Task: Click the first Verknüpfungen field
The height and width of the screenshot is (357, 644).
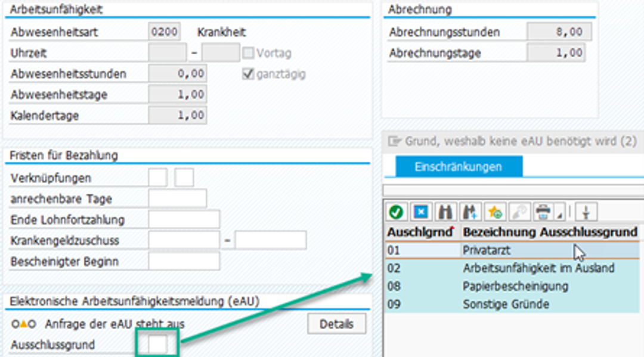Action: coord(157,178)
